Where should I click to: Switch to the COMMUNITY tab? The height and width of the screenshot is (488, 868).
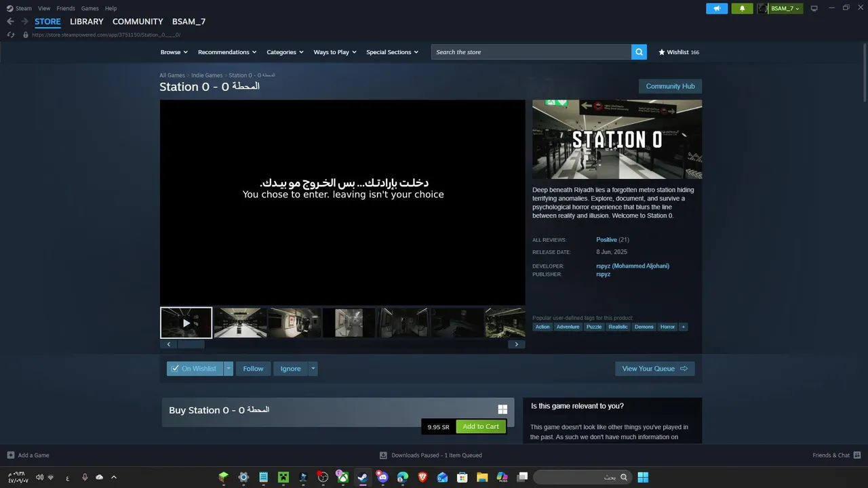pyautogui.click(x=138, y=22)
